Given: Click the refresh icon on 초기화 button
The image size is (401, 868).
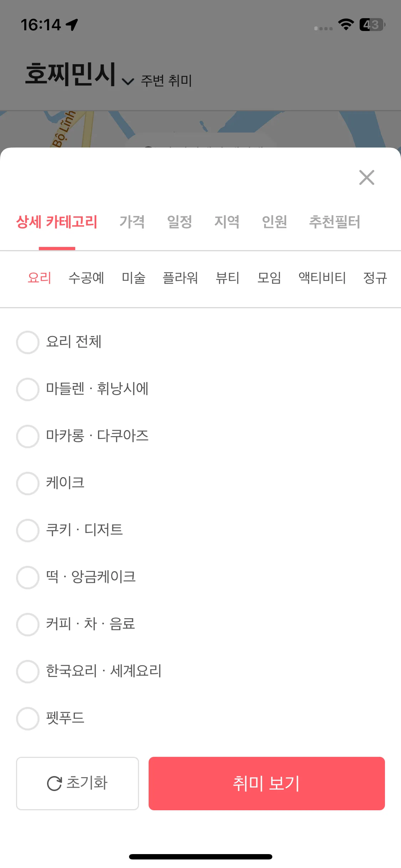Looking at the screenshot, I should 54,784.
